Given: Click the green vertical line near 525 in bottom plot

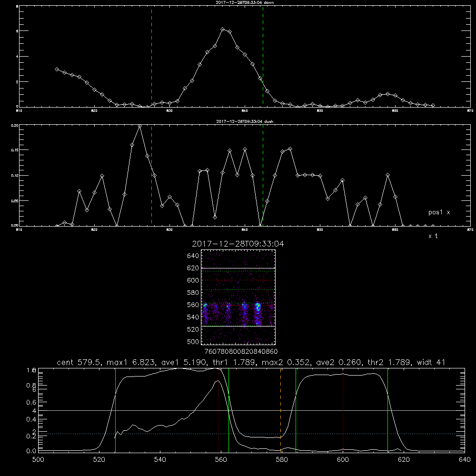Looking at the screenshot, I should click(x=115, y=410).
